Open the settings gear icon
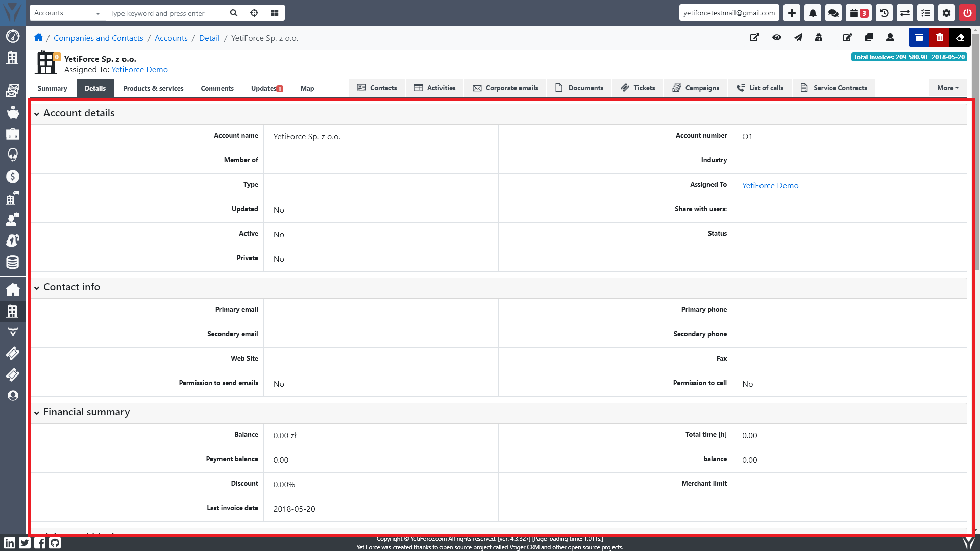The height and width of the screenshot is (551, 980). pyautogui.click(x=947, y=13)
